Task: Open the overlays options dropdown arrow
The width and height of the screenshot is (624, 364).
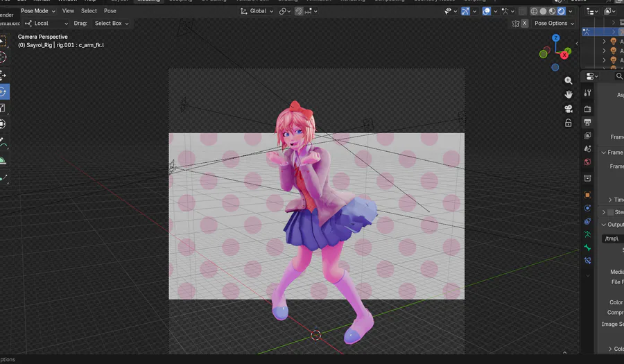Action: tap(496, 11)
